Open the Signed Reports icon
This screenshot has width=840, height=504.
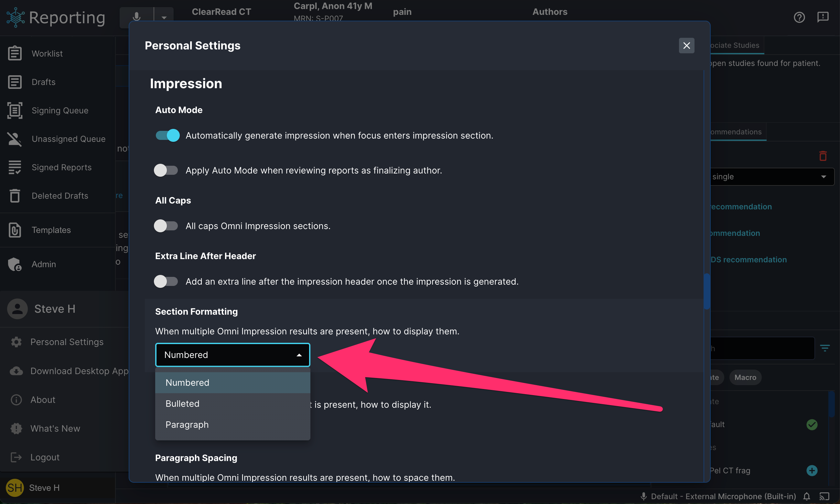(x=15, y=167)
